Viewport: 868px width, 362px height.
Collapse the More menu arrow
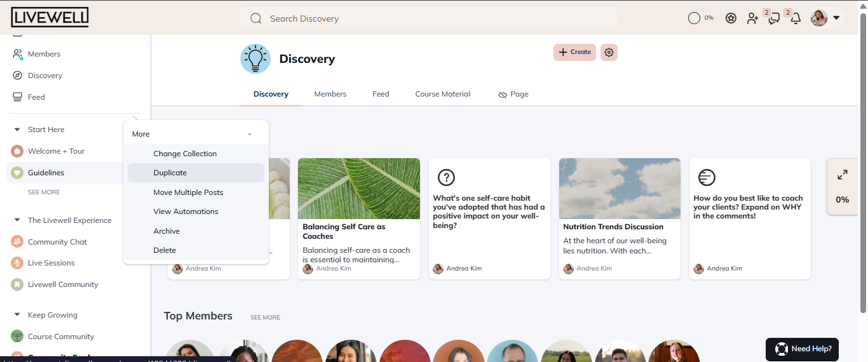[x=250, y=134]
